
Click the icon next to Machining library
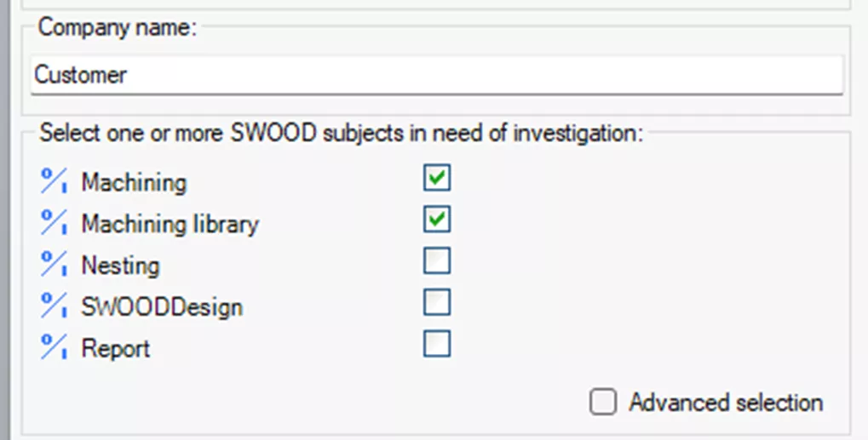(54, 224)
